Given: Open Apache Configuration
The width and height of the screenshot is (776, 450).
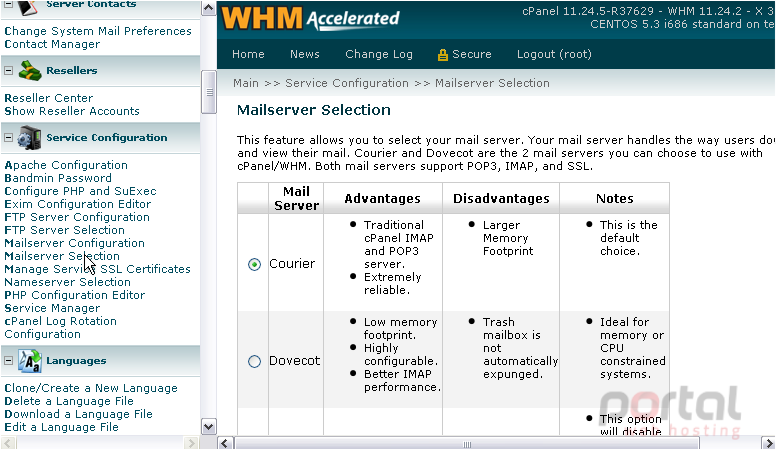Looking at the screenshot, I should [66, 165].
